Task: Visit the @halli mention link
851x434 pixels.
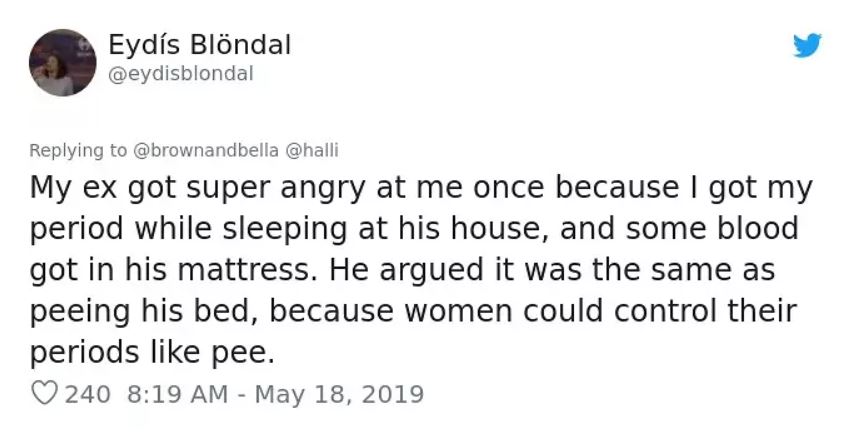Action: click(x=313, y=150)
